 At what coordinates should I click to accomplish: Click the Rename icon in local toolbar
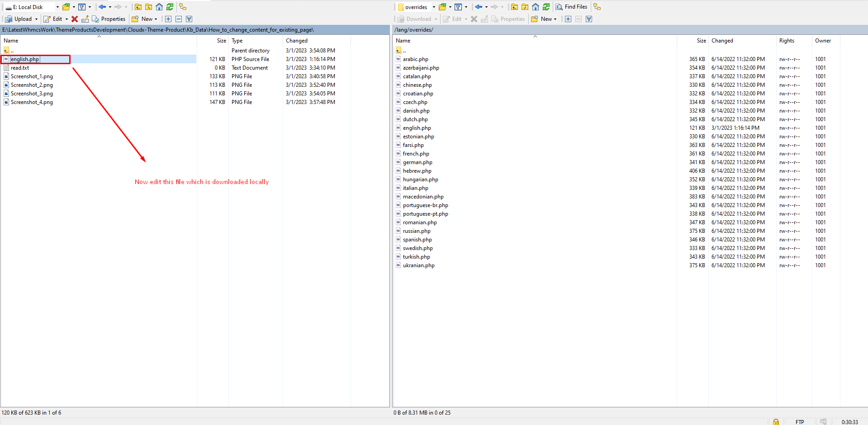pyautogui.click(x=85, y=19)
